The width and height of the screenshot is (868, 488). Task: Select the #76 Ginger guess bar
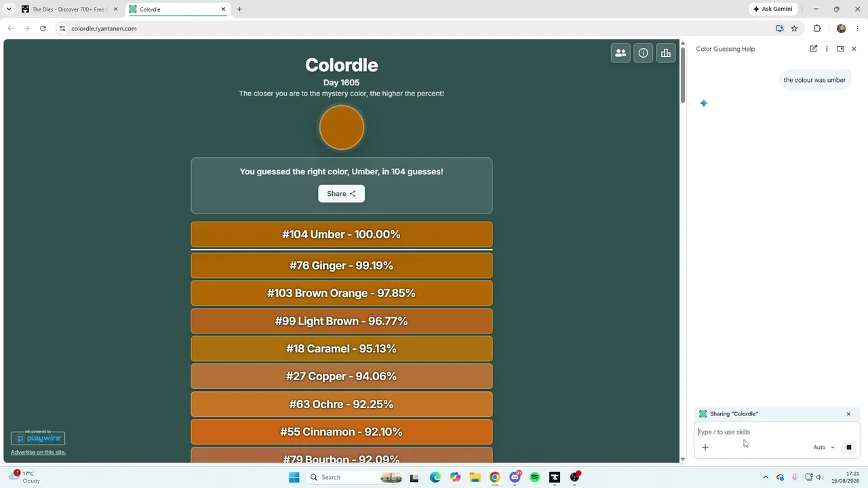tap(342, 266)
